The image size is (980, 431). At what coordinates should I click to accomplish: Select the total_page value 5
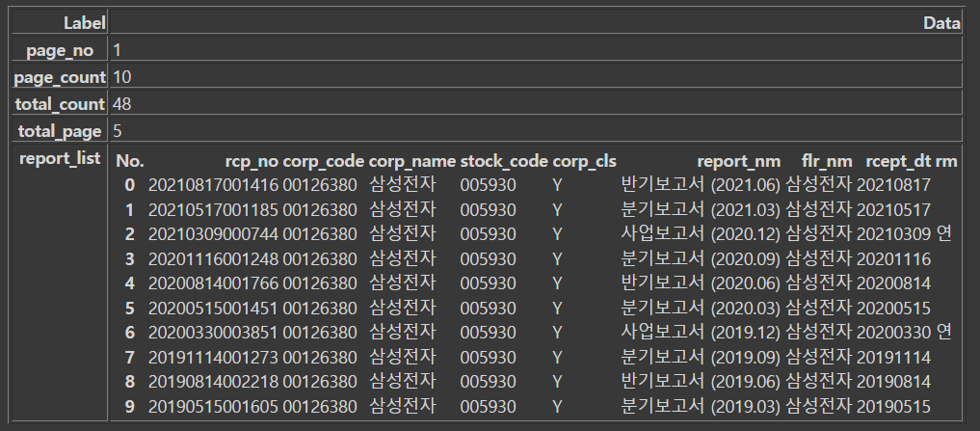pos(117,131)
